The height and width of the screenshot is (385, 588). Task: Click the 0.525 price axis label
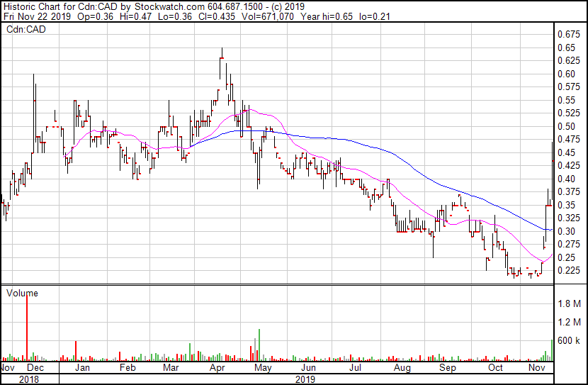(x=568, y=113)
